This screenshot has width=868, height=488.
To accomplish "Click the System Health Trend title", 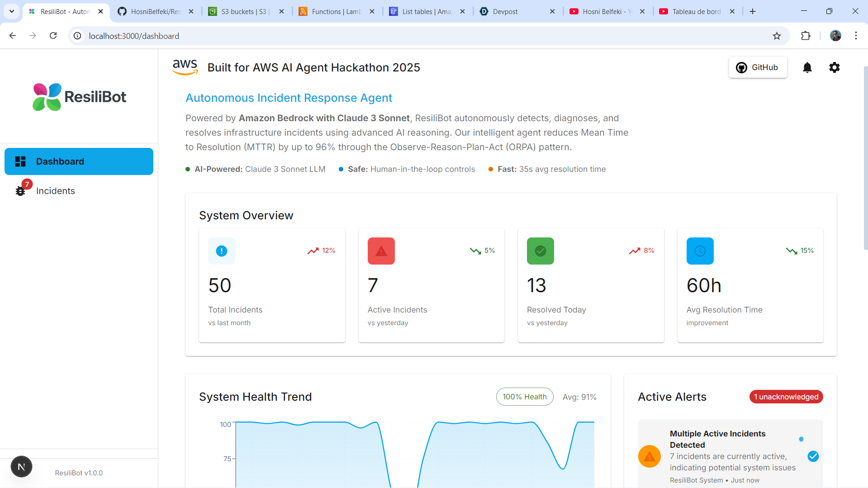I will (255, 397).
